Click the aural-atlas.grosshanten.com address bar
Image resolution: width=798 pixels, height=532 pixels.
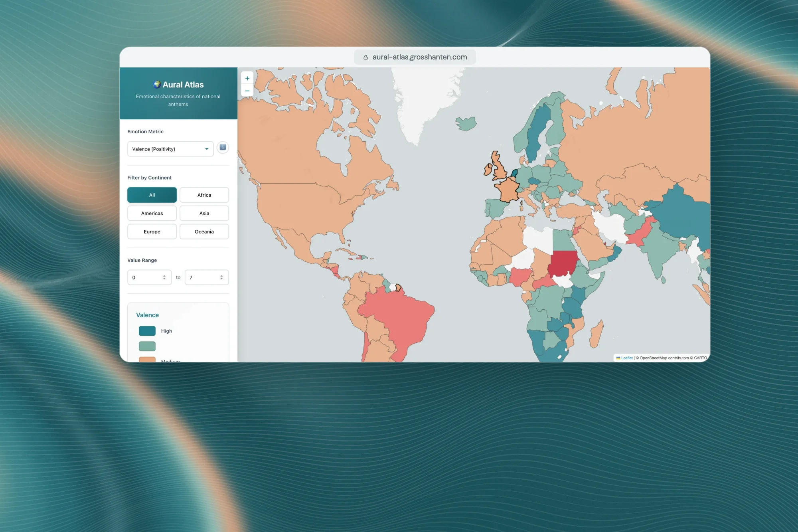click(415, 57)
